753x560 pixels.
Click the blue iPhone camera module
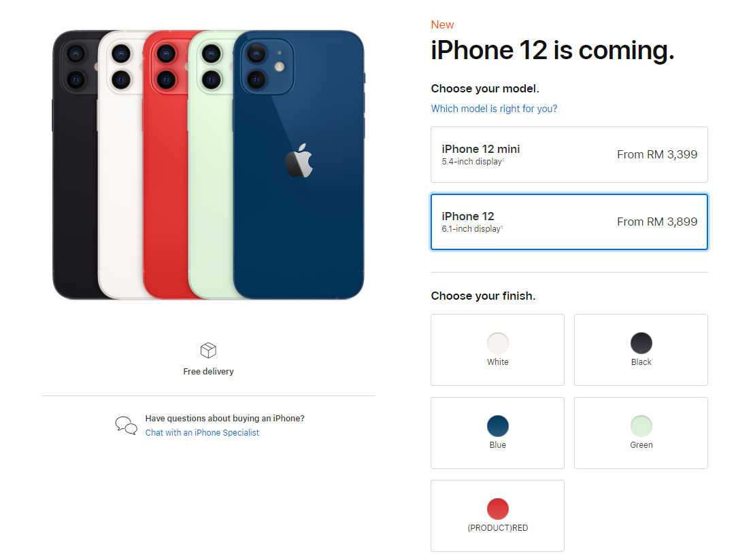click(x=267, y=66)
